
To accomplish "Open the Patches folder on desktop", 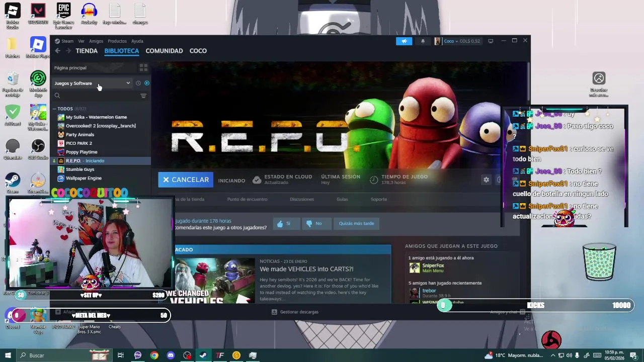I will [13, 48].
